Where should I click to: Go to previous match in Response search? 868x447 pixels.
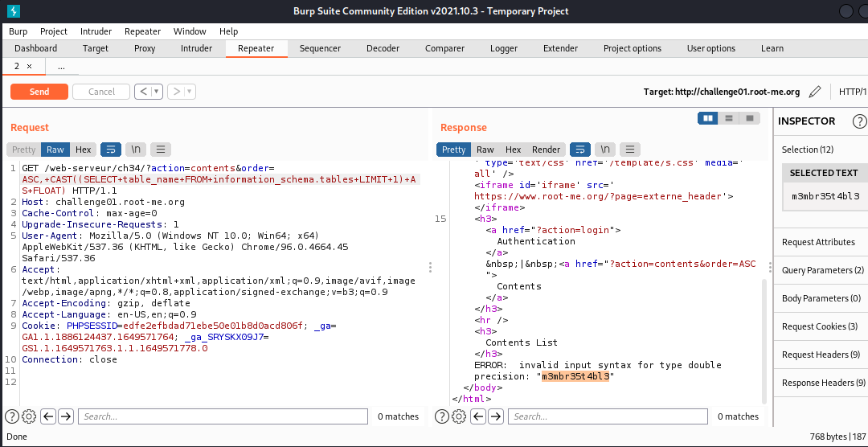pyautogui.click(x=478, y=416)
